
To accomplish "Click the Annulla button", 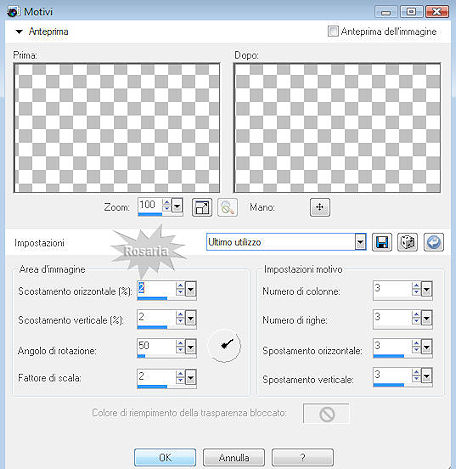I will point(234,457).
